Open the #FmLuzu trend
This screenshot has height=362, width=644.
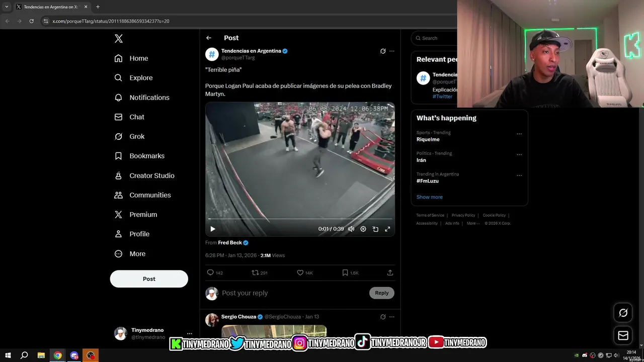428,181
